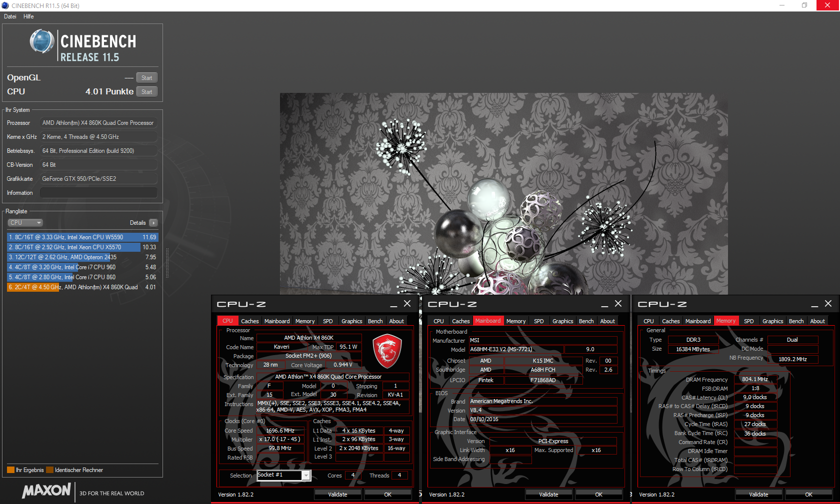
Task: Click the mainboard Model A68HM-E33 V2 field
Action: click(x=516, y=350)
